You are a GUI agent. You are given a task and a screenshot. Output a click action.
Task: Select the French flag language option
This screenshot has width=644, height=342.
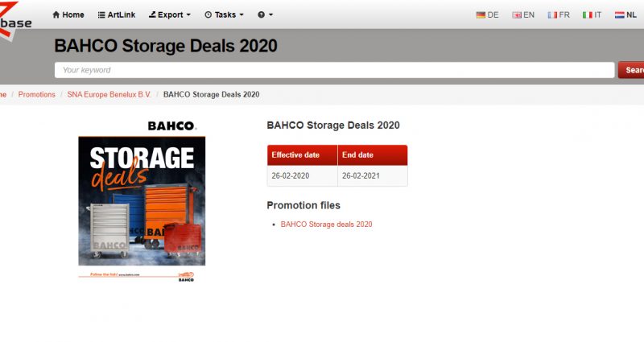tap(559, 14)
